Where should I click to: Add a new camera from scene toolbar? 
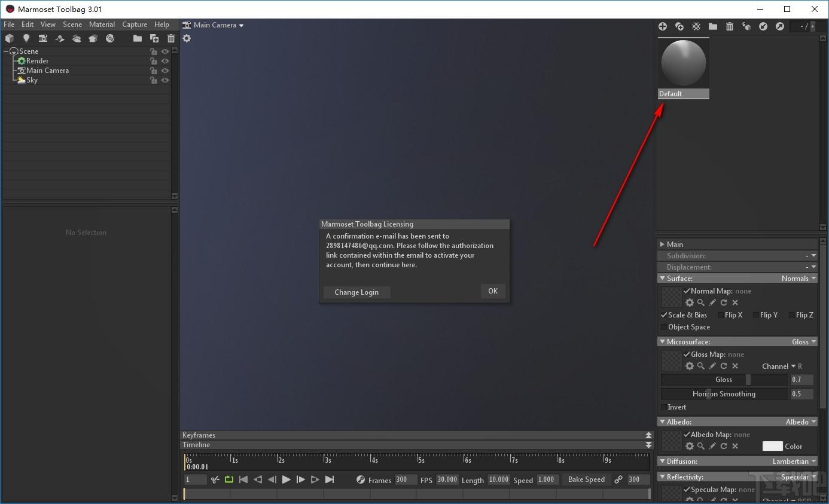click(43, 38)
